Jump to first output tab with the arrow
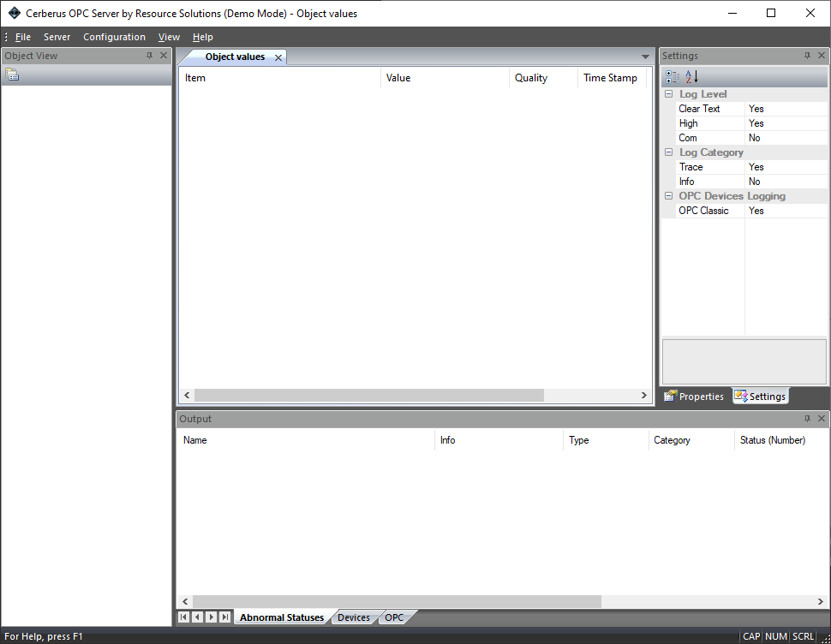The height and width of the screenshot is (644, 831). [183, 617]
